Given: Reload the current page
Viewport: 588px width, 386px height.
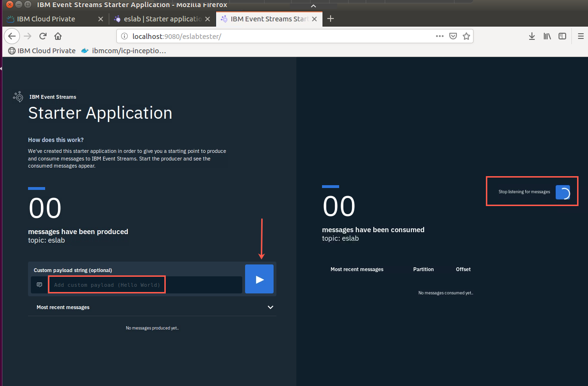Looking at the screenshot, I should 43,36.
